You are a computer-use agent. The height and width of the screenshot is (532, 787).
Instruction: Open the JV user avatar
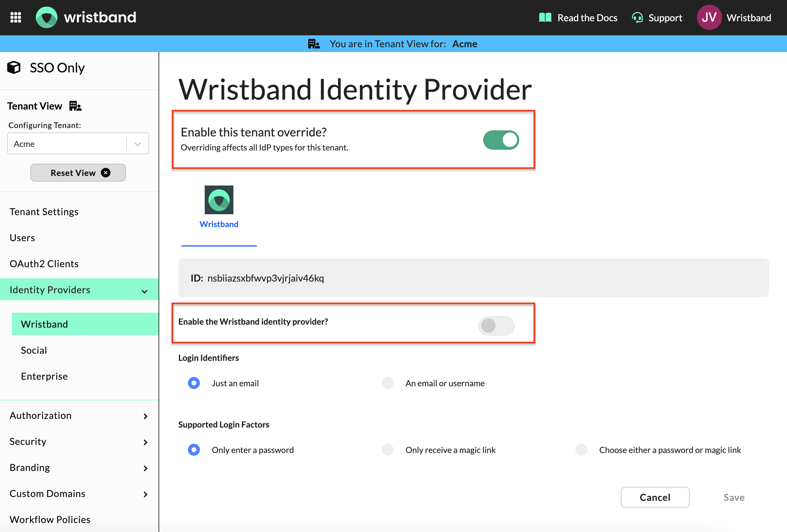pyautogui.click(x=709, y=18)
